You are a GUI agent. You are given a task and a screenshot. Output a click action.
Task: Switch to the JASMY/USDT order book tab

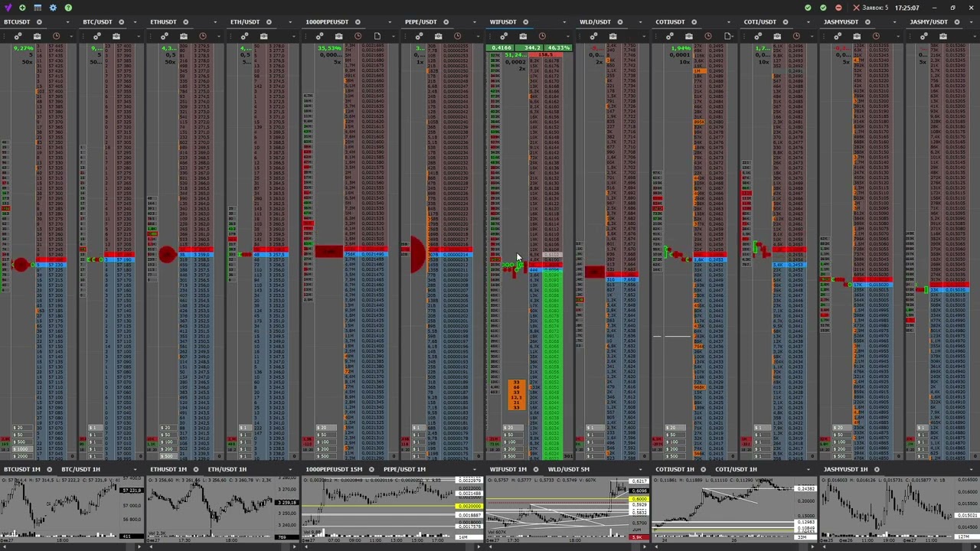pyautogui.click(x=929, y=22)
